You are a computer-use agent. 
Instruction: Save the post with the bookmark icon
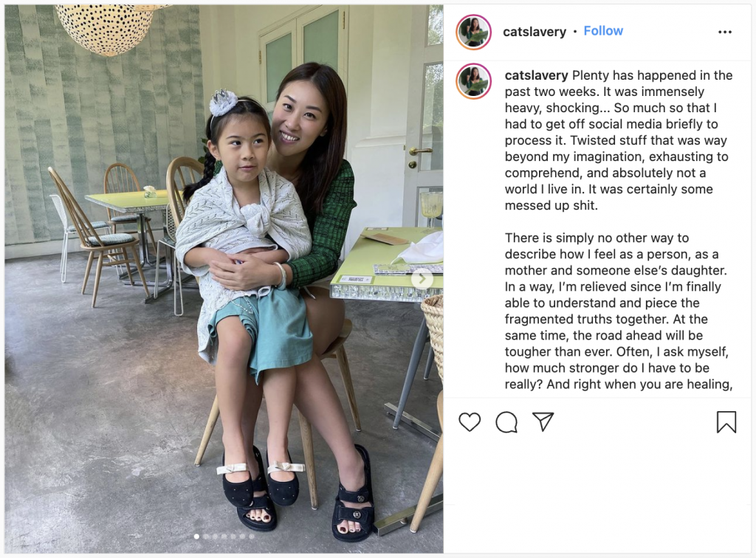pyautogui.click(x=726, y=421)
